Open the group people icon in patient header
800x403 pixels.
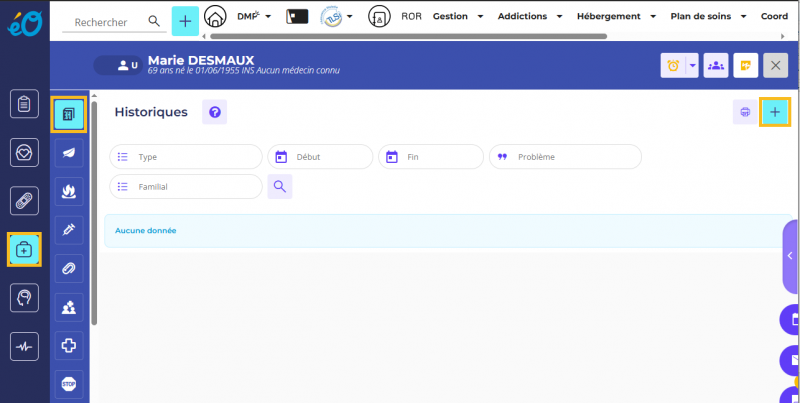[715, 65]
